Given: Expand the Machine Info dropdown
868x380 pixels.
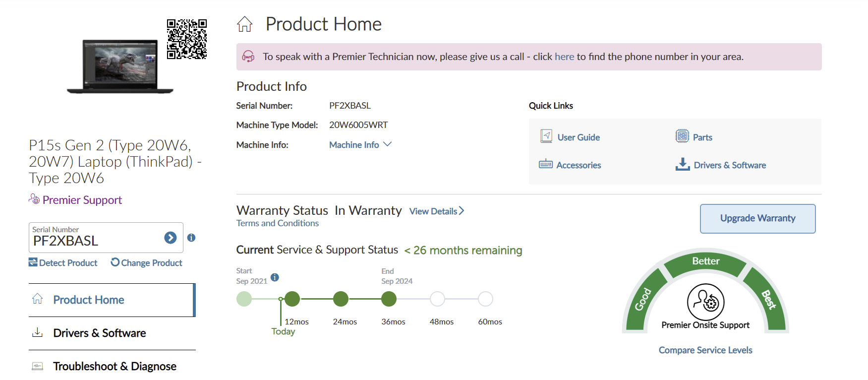Looking at the screenshot, I should [x=360, y=145].
